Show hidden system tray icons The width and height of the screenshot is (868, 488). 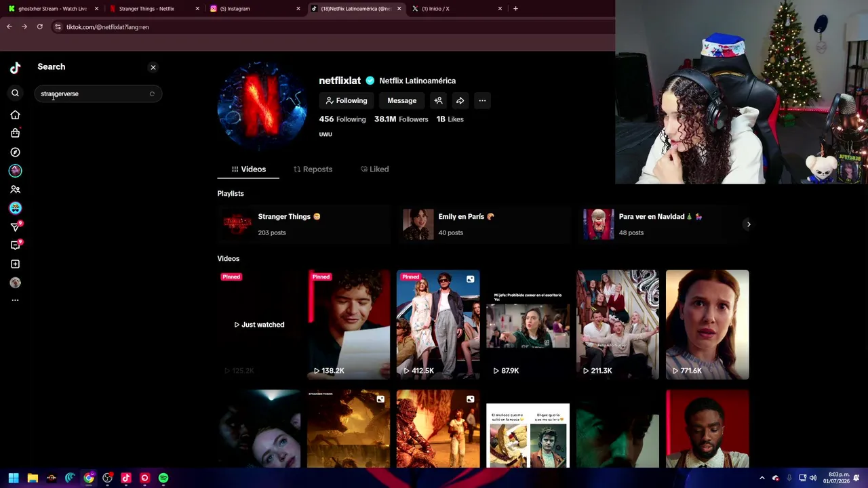click(762, 478)
